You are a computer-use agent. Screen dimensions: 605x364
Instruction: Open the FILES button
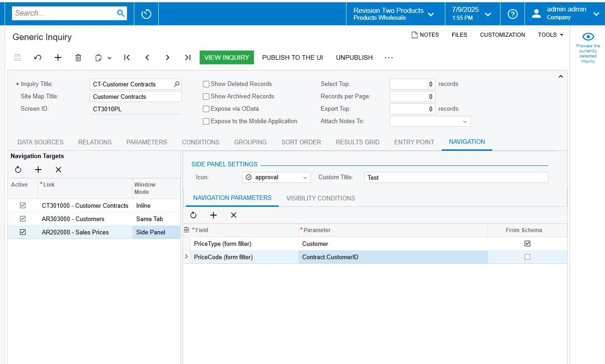tap(460, 35)
